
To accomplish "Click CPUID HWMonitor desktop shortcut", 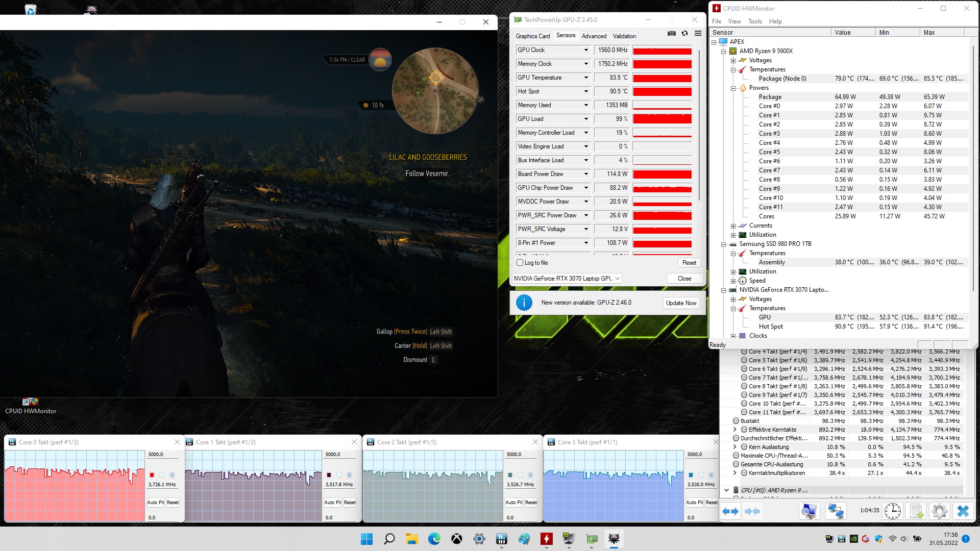I will point(31,406).
